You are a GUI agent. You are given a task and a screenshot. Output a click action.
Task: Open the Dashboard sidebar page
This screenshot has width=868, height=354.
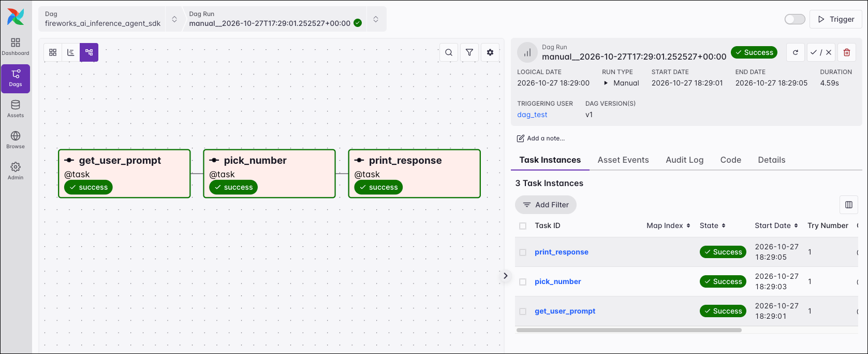(x=16, y=47)
